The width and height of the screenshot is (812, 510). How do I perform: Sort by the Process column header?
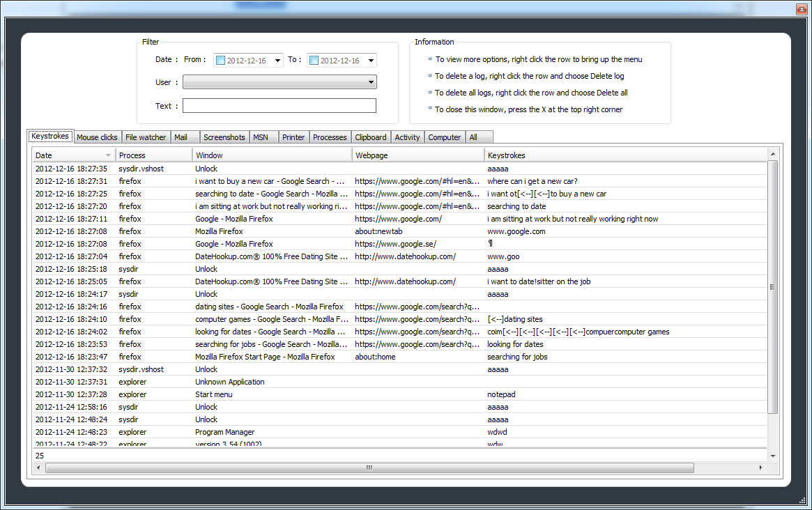pyautogui.click(x=154, y=155)
